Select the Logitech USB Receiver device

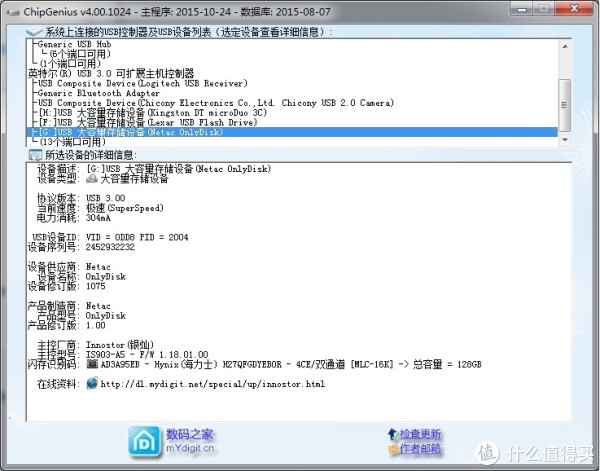tap(143, 83)
